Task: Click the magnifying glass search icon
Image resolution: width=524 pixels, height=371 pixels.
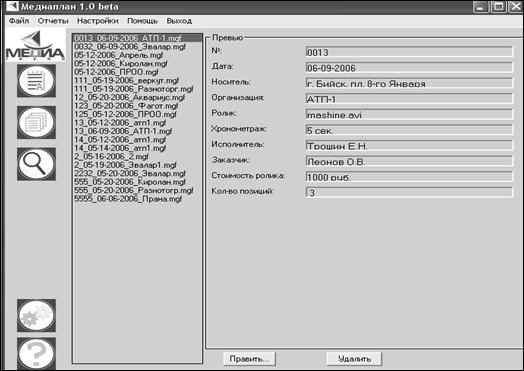Action: 36,164
